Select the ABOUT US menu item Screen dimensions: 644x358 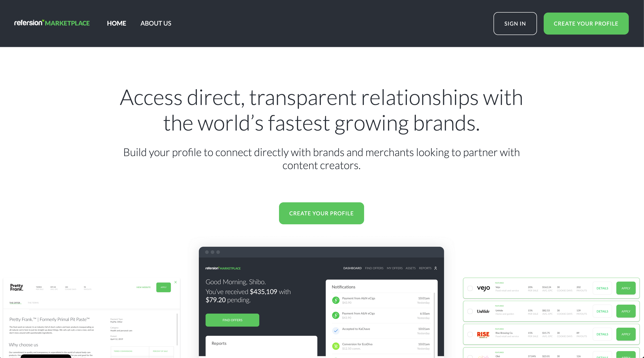pyautogui.click(x=156, y=23)
